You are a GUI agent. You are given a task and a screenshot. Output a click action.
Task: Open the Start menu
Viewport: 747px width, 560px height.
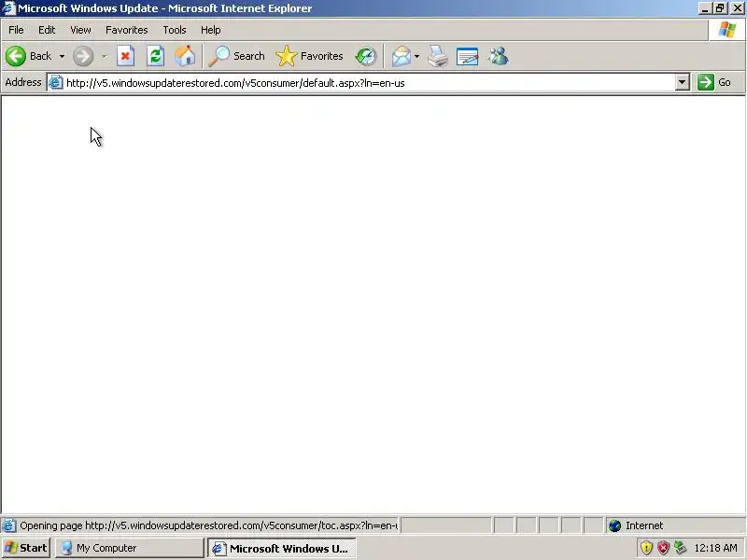[26, 548]
